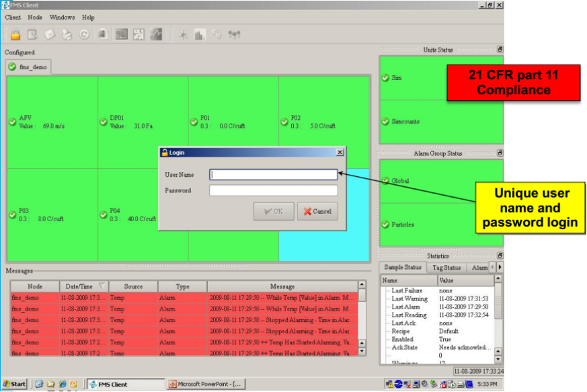Screen dimensions: 587x392
Task: Click the bar chart histogram toolbar icon
Action: 200,34
